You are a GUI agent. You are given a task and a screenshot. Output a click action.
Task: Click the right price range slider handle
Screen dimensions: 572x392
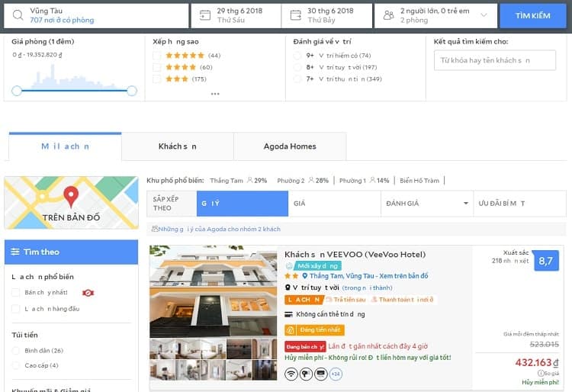[132, 91]
